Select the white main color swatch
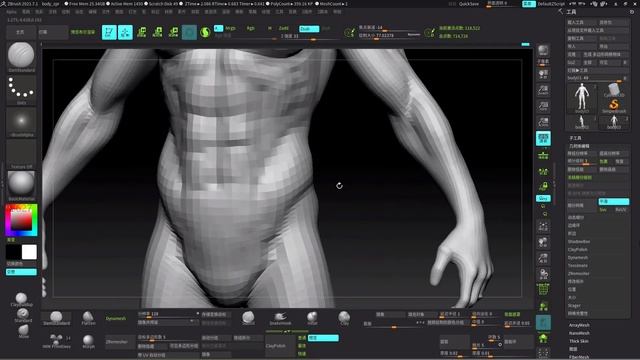 coord(29,252)
